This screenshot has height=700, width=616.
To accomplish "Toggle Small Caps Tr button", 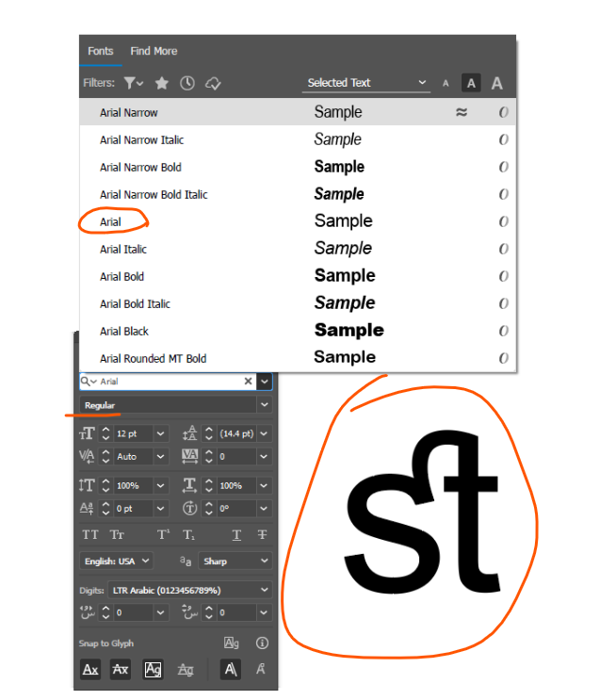I will 117,535.
